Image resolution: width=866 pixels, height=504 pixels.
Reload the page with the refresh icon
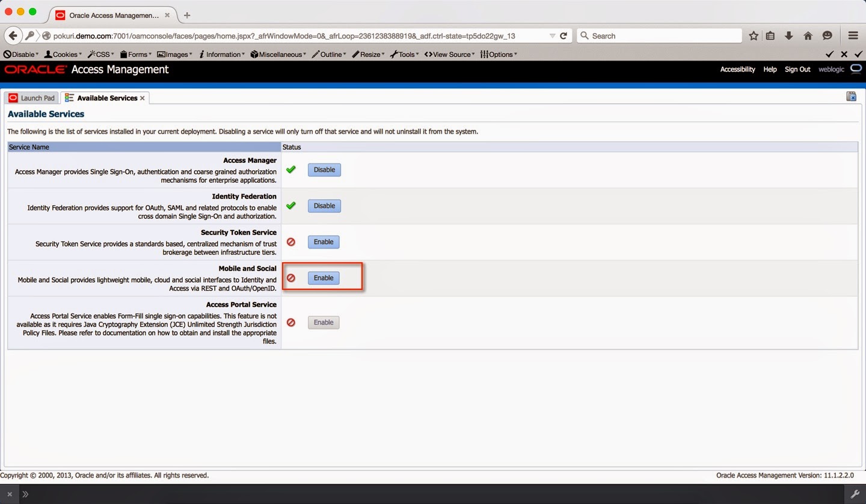coord(564,35)
